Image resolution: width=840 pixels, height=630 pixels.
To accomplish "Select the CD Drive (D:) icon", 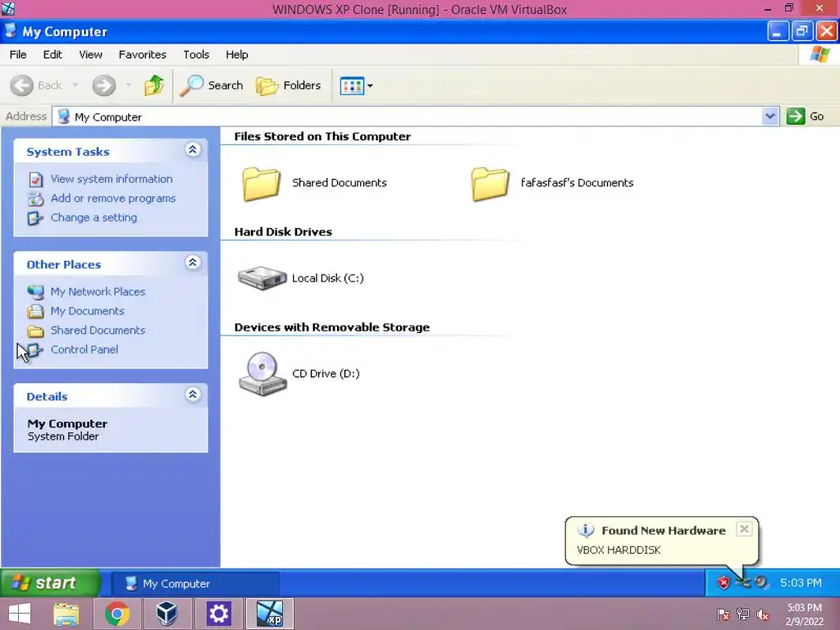I will pyautogui.click(x=262, y=374).
